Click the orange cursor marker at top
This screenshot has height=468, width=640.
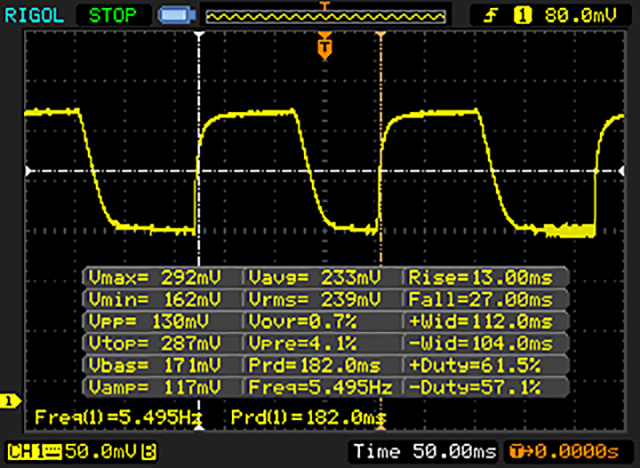[380, 36]
